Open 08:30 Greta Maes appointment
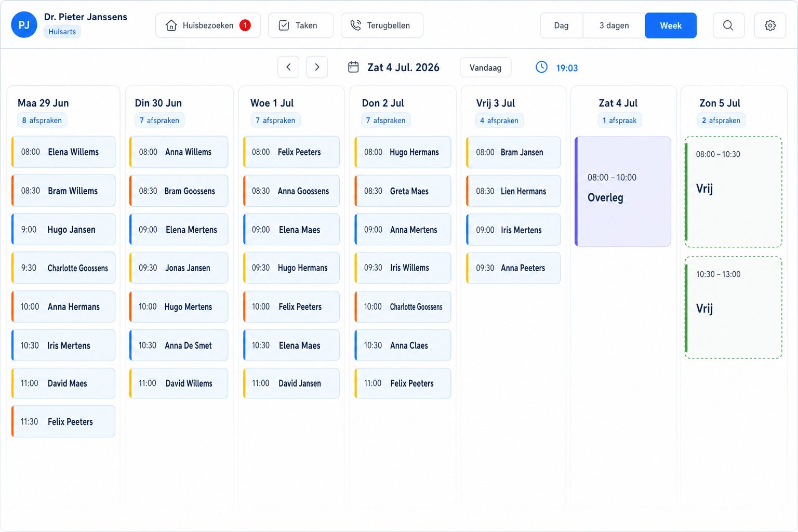The height and width of the screenshot is (532, 798). pos(403,191)
